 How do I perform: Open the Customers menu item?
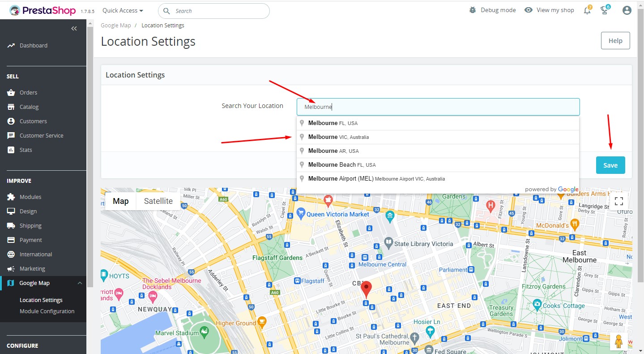click(33, 121)
